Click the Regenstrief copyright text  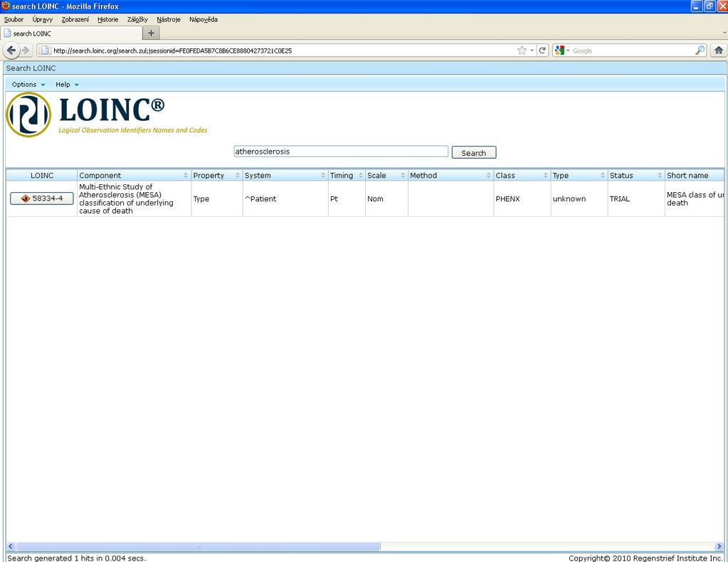coord(645,558)
